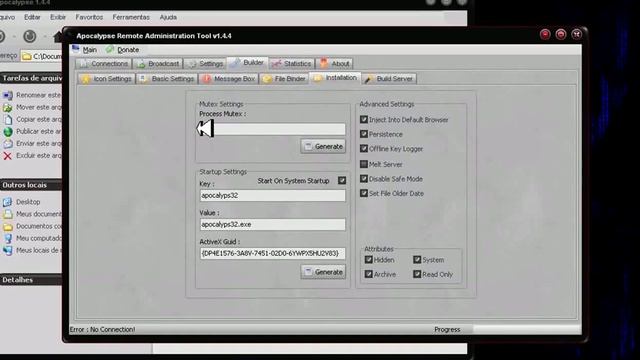The height and width of the screenshot is (360, 640).
Task: Click the ActiveX Guid input field
Action: [272, 253]
